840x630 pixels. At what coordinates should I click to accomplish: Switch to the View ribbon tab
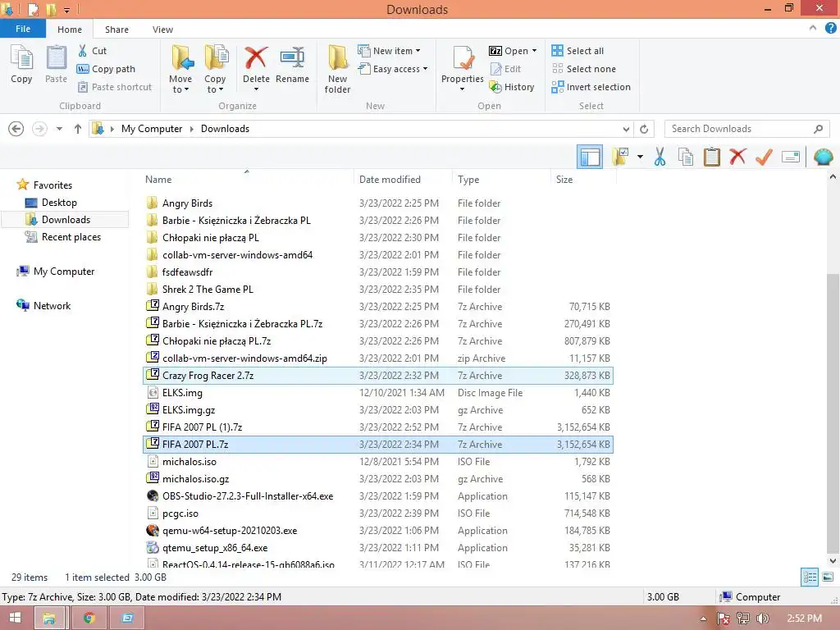point(162,30)
